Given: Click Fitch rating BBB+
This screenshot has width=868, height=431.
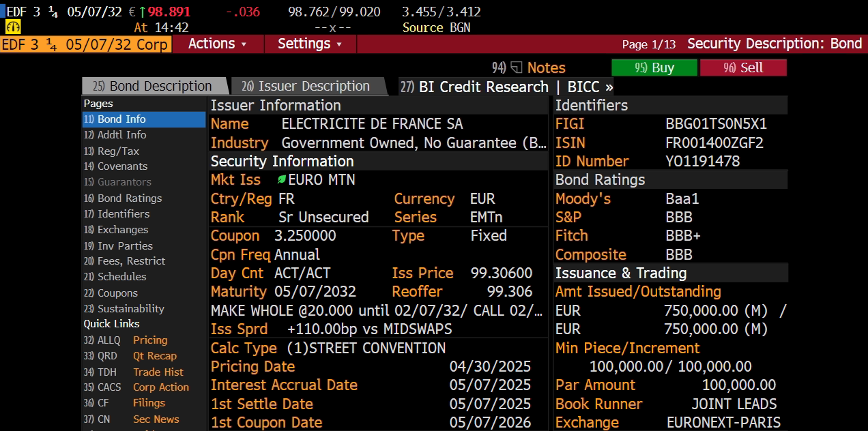Looking at the screenshot, I should (x=683, y=236).
